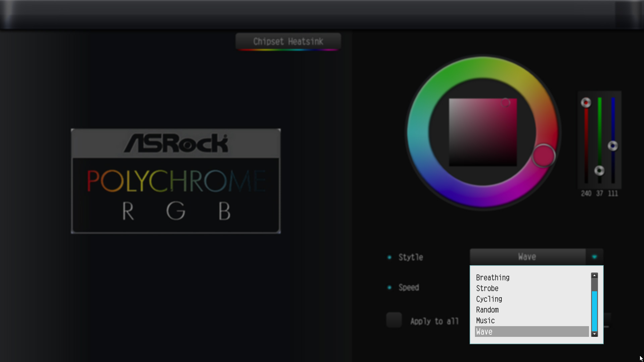644x362 pixels.
Task: Click scroll down arrow in style list
Action: [594, 334]
